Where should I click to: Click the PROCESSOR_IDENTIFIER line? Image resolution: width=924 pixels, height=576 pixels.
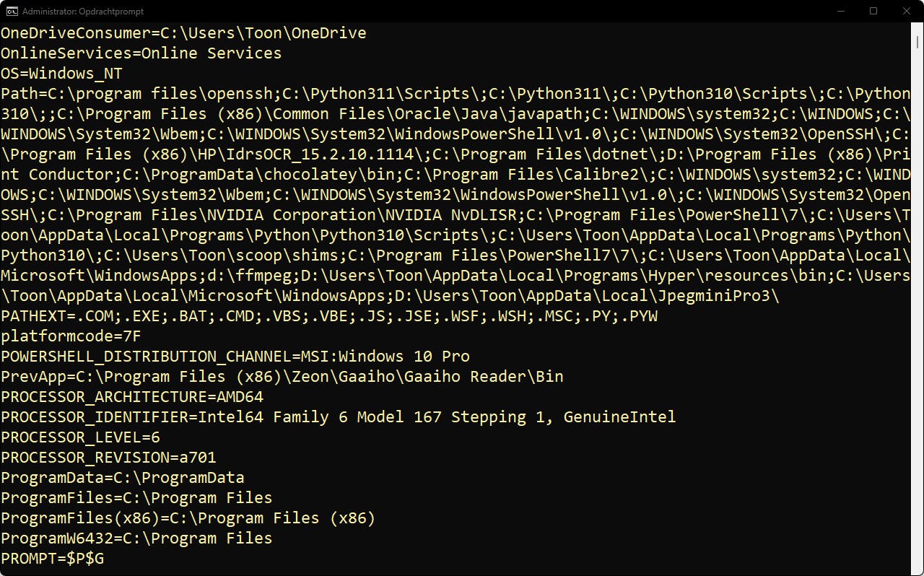click(x=338, y=417)
